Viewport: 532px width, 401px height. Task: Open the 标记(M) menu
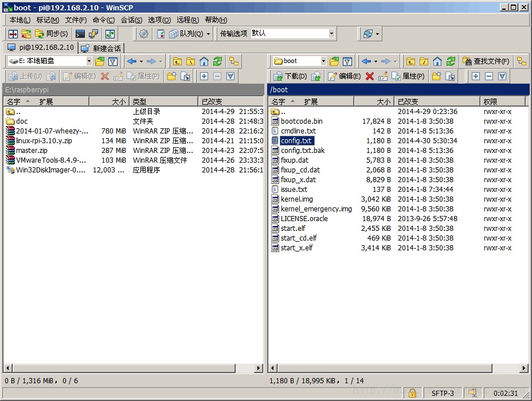pos(48,20)
